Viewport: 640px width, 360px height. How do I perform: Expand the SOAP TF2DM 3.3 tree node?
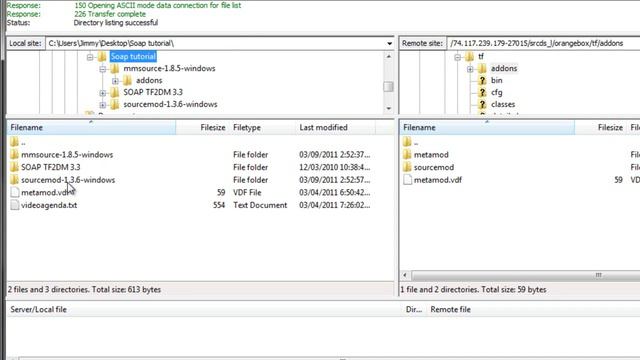[103, 93]
